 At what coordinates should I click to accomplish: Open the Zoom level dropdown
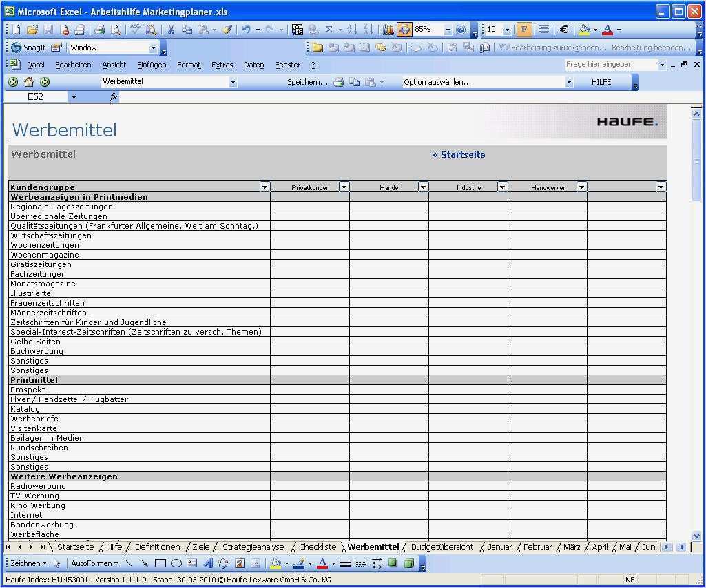click(448, 30)
